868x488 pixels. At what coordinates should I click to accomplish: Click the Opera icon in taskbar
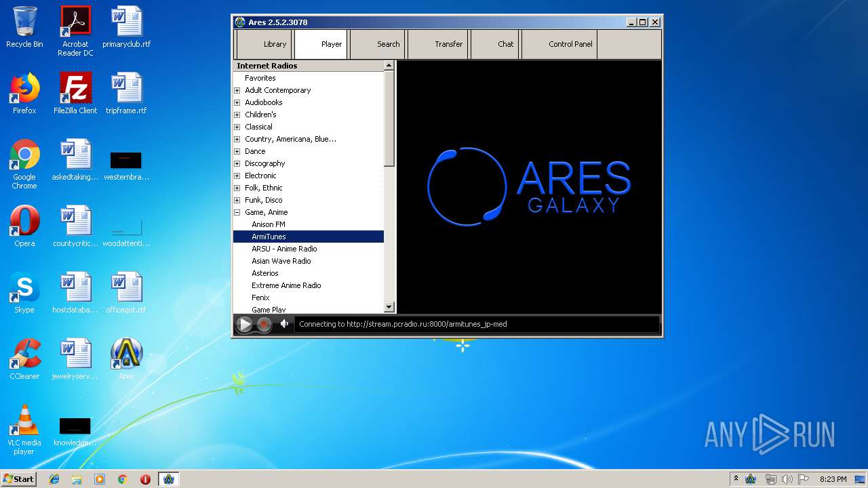tap(145, 479)
